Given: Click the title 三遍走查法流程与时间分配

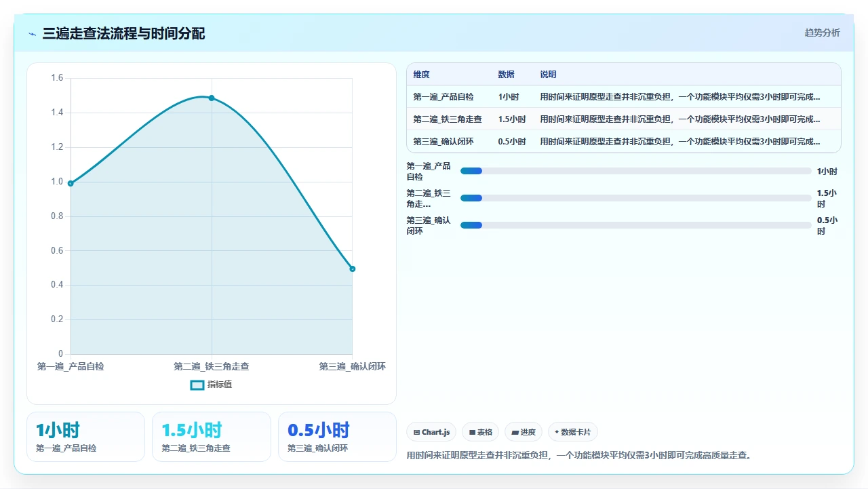Looking at the screenshot, I should (123, 33).
